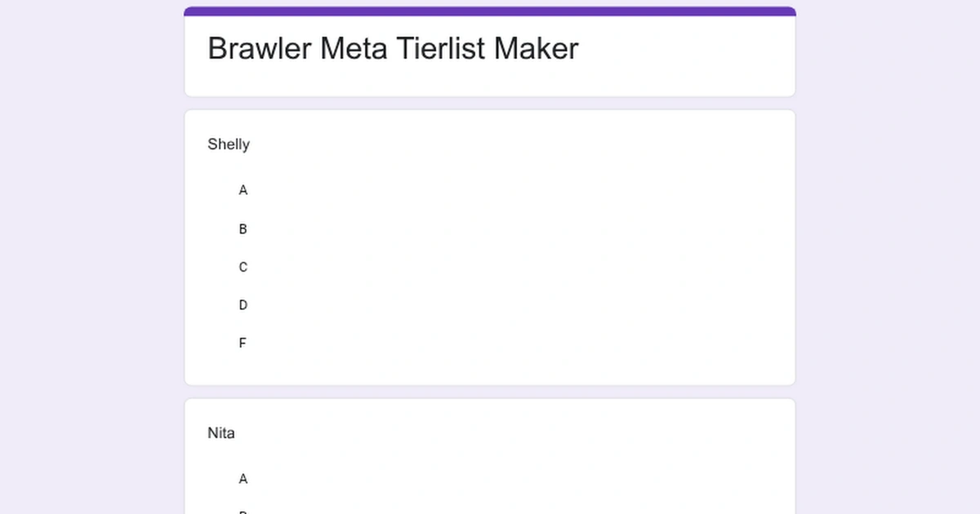Click the gap between the two question cards
The image size is (980, 514).
(x=490, y=390)
